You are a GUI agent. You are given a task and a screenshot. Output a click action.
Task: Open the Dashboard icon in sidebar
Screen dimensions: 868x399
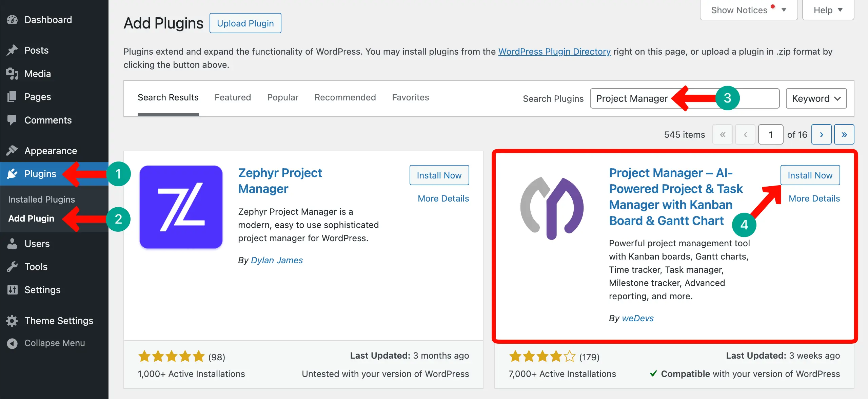coord(12,19)
